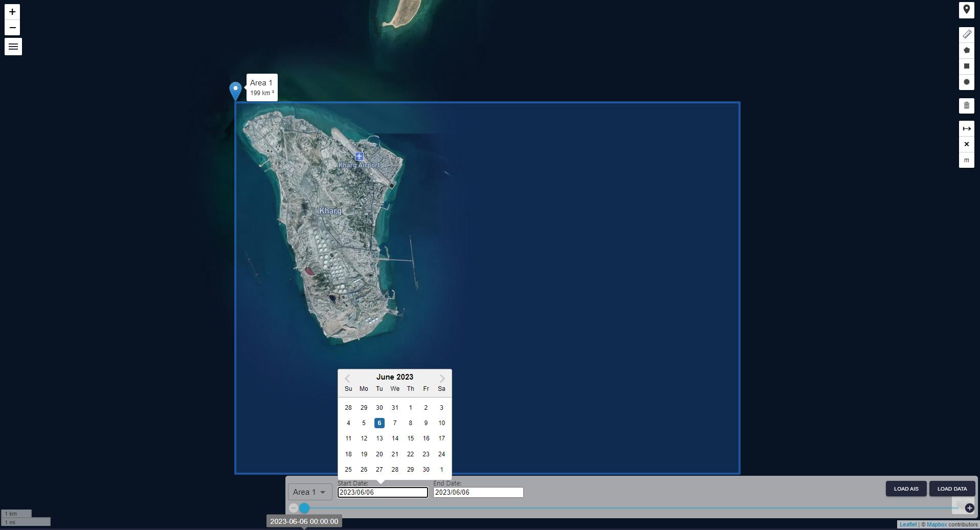Select the location marker tool
Image resolution: width=980 pixels, height=530 pixels.
coord(966,10)
